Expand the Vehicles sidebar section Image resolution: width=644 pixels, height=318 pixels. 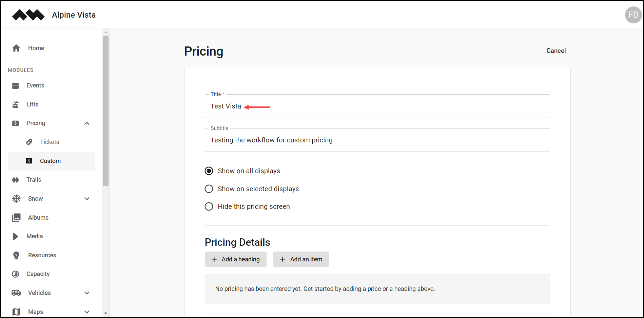pos(87,293)
